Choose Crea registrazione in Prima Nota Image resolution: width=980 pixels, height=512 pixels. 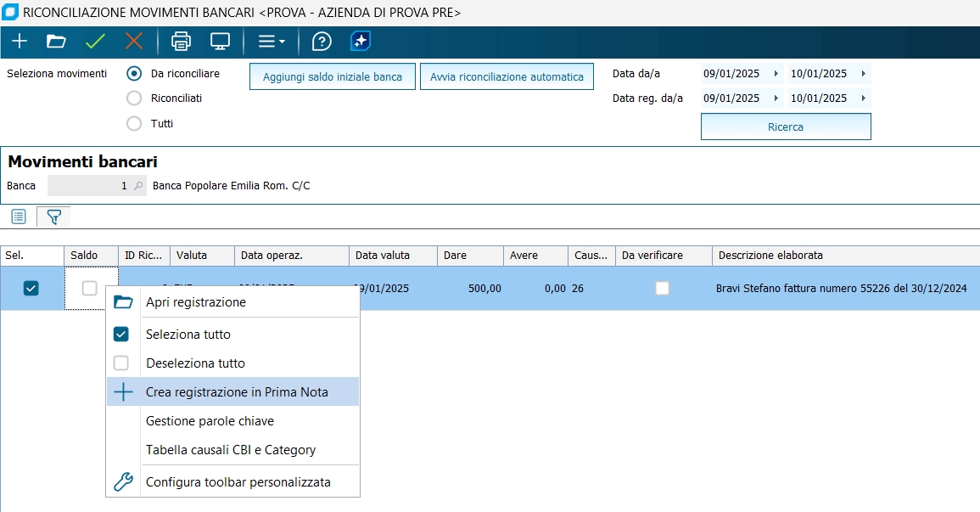[237, 392]
